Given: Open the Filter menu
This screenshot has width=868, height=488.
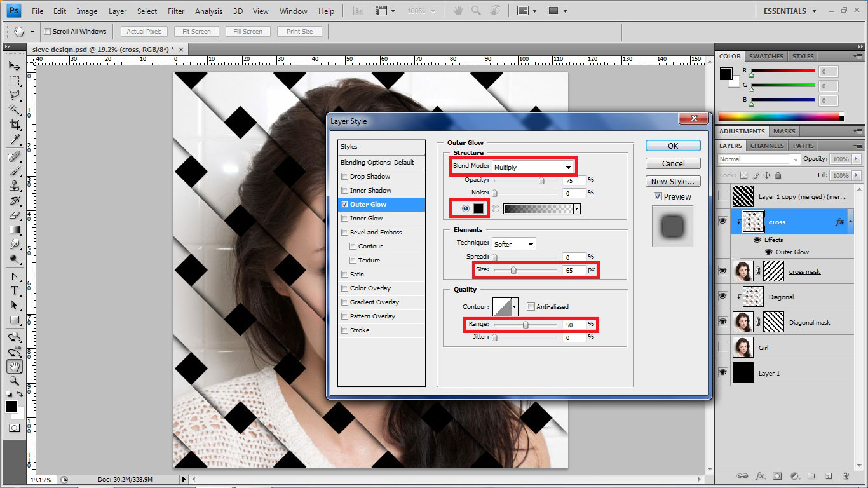Looking at the screenshot, I should point(176,11).
